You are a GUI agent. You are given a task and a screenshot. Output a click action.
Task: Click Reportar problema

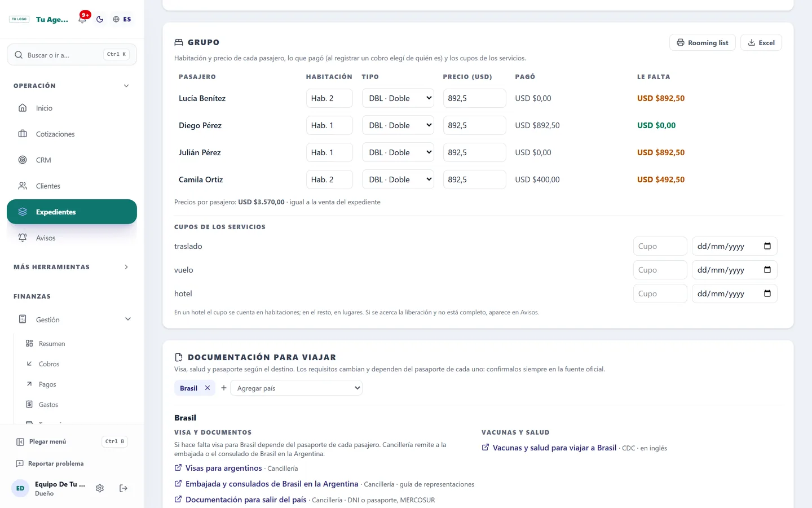50,463
